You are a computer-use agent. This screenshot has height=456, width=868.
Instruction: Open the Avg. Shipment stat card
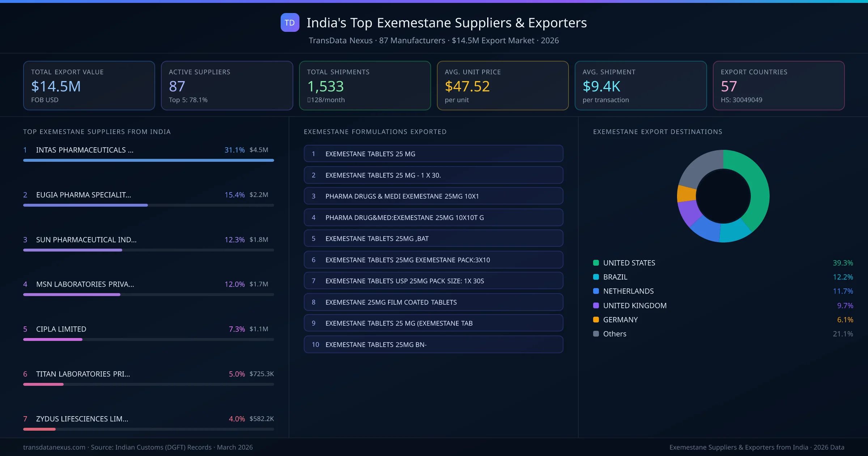[x=641, y=85]
